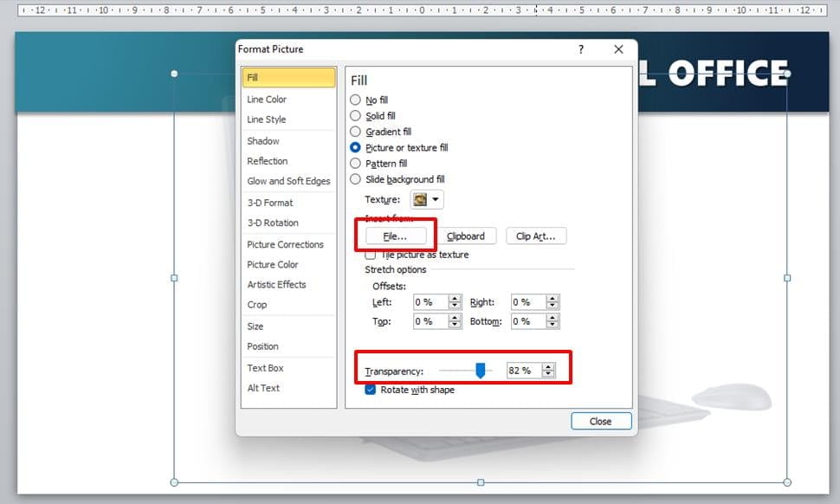Click the Transparency slider handle
This screenshot has height=504, width=840.
pos(481,371)
